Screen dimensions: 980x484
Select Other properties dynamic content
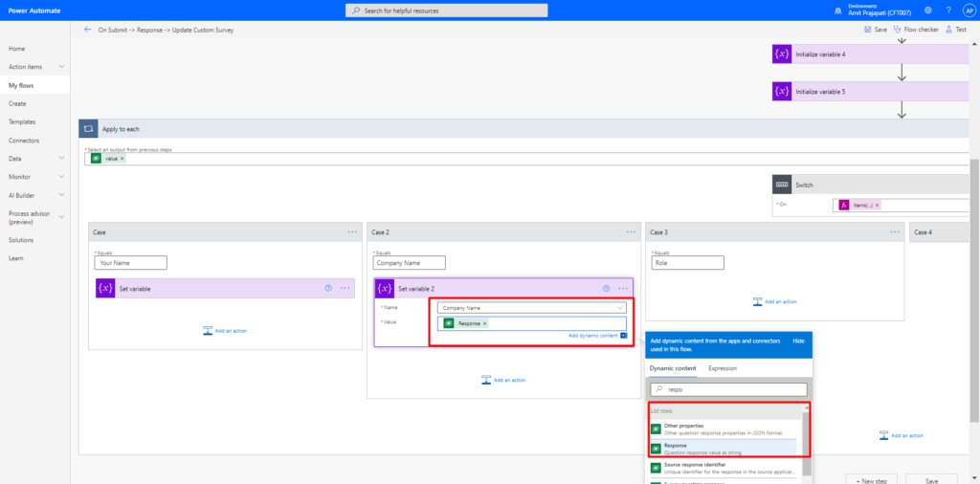point(724,429)
